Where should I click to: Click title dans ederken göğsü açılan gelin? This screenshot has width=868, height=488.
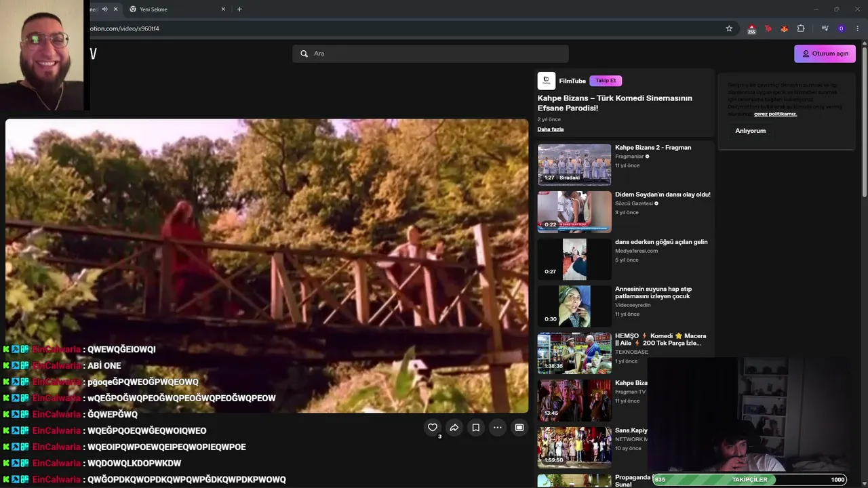coord(661,242)
